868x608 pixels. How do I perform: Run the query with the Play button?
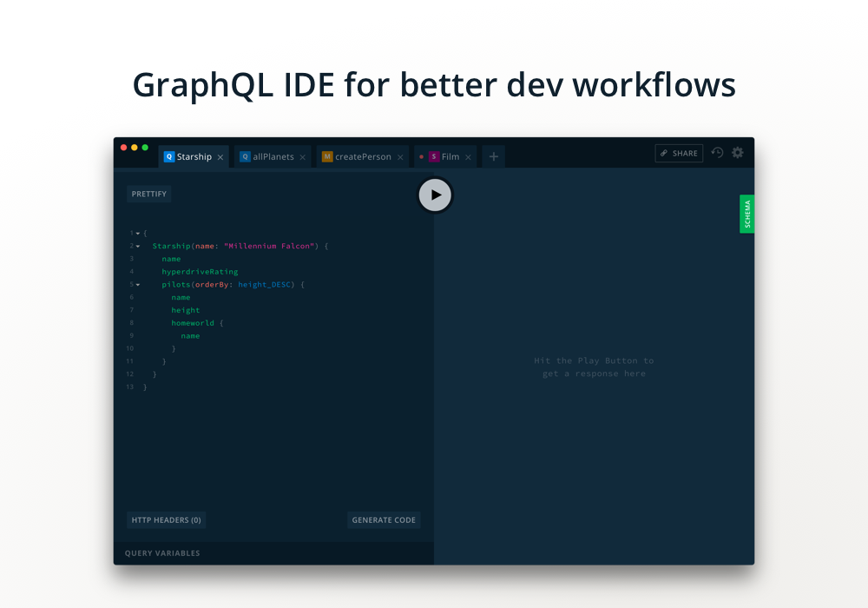[x=435, y=195]
